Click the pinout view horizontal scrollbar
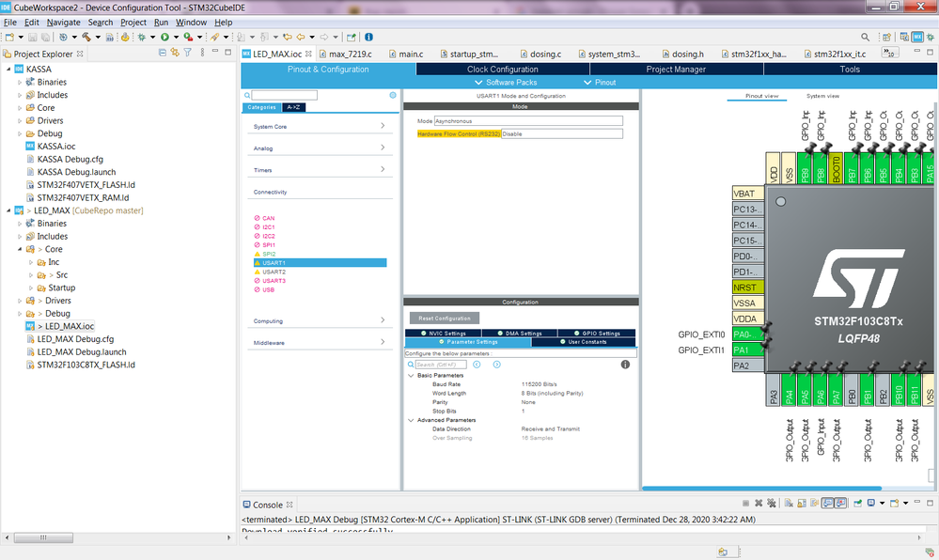Image resolution: width=939 pixels, height=560 pixels. point(761,489)
